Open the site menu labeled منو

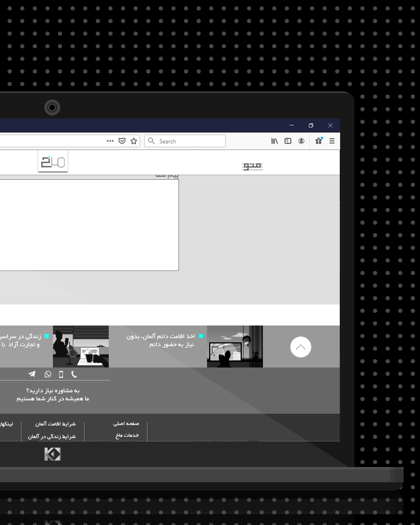point(252,166)
